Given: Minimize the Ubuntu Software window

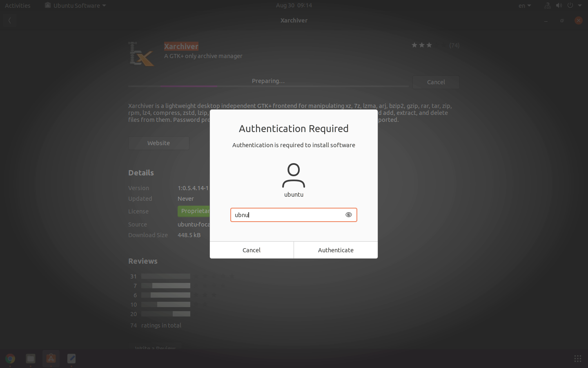Looking at the screenshot, I should (546, 20).
